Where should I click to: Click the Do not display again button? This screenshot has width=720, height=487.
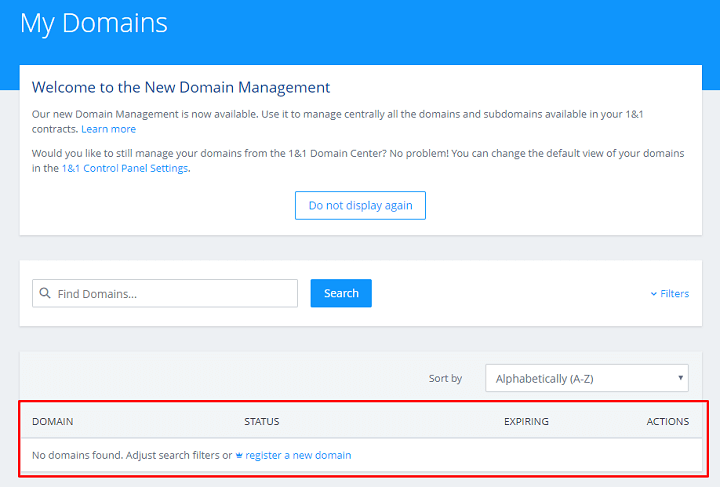pyautogui.click(x=360, y=205)
